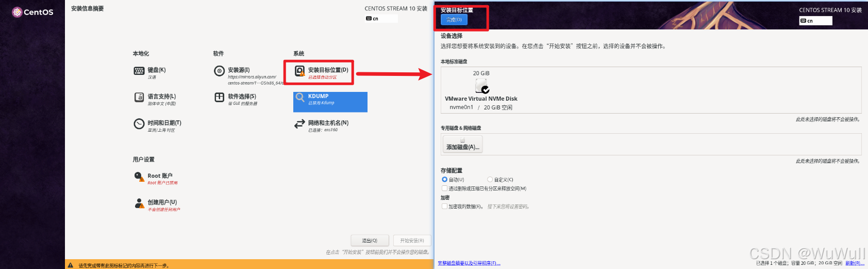Click 安装源(I) label text
Image resolution: width=868 pixels, height=269 pixels.
pos(239,70)
